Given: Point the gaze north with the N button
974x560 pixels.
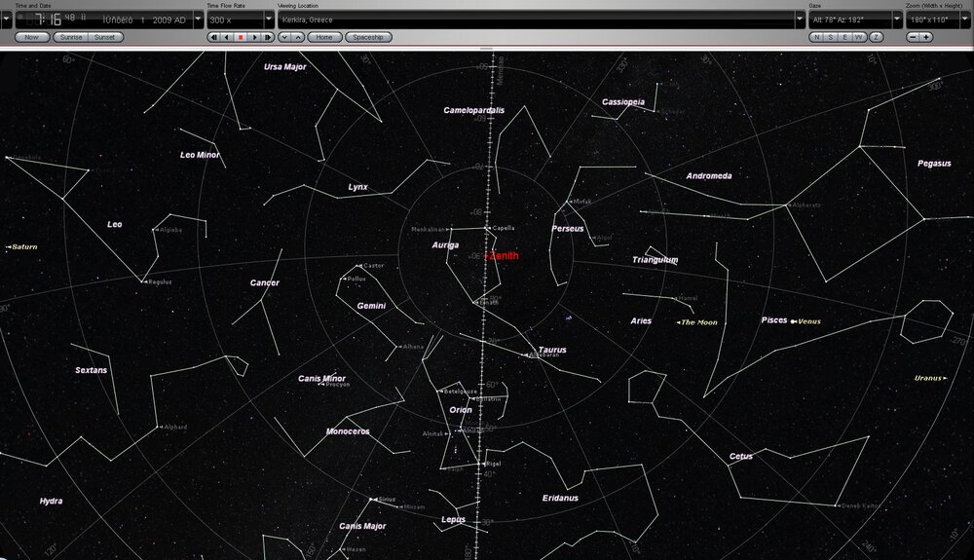Looking at the screenshot, I should coord(816,37).
